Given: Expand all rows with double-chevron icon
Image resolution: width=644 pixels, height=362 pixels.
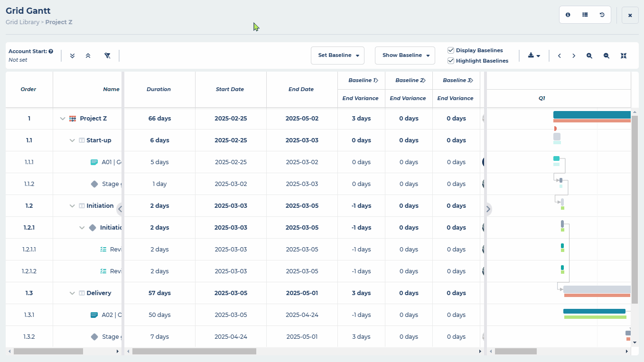Looking at the screenshot, I should pyautogui.click(x=72, y=56).
